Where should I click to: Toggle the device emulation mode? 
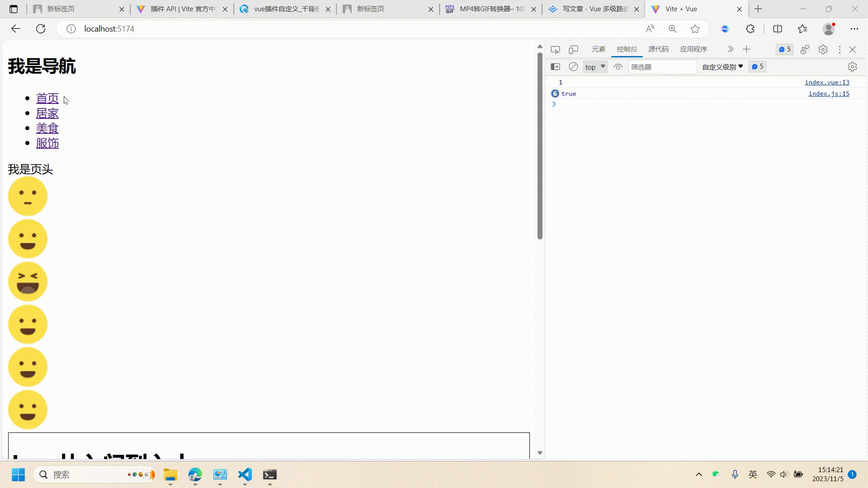(573, 49)
